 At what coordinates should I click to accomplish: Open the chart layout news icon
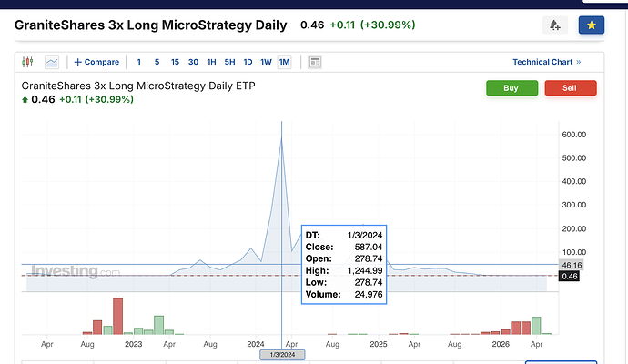[315, 62]
